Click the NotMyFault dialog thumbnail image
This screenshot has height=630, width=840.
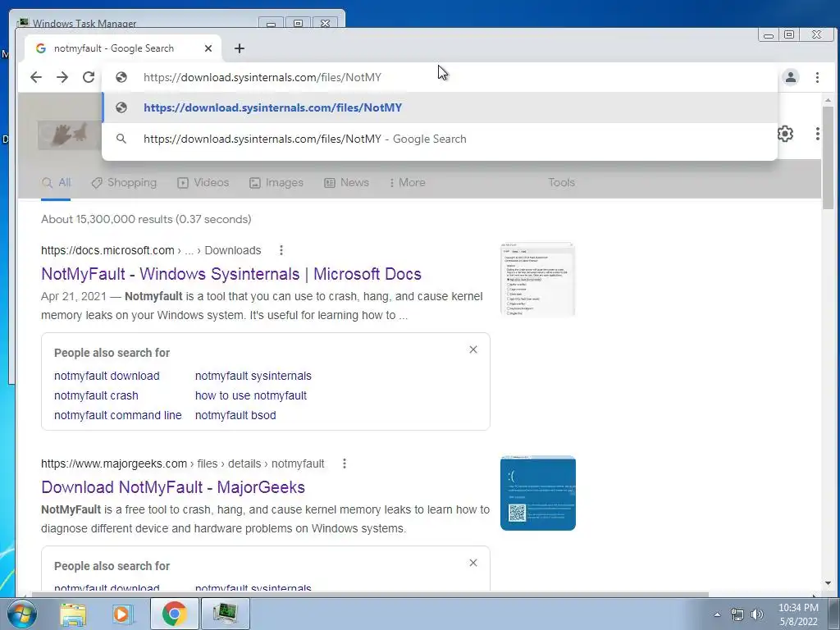[x=538, y=279]
